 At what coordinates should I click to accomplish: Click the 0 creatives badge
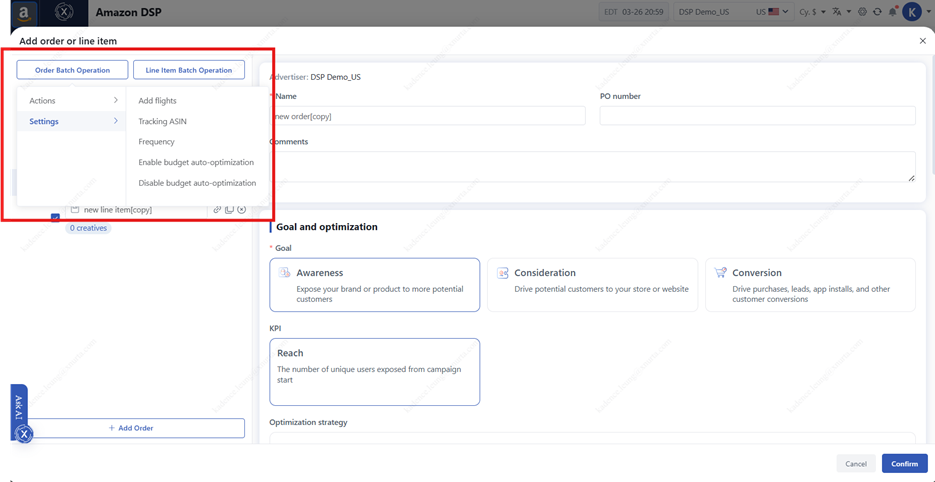88,228
